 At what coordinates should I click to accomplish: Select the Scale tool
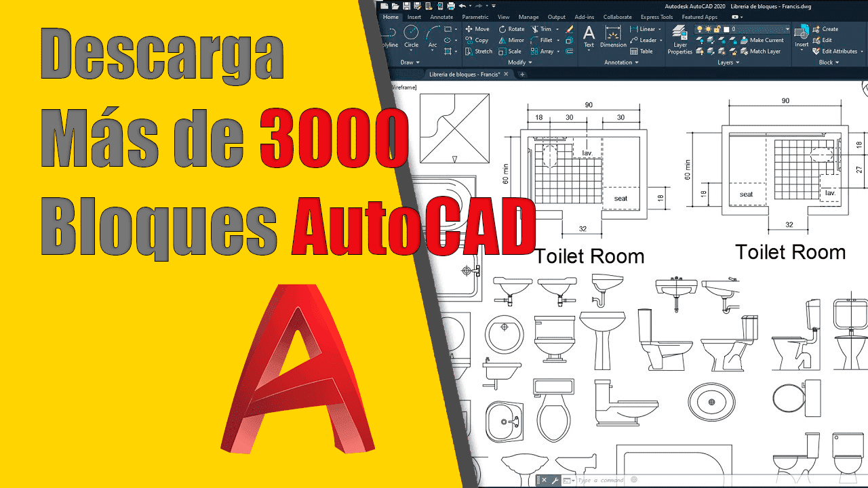510,51
